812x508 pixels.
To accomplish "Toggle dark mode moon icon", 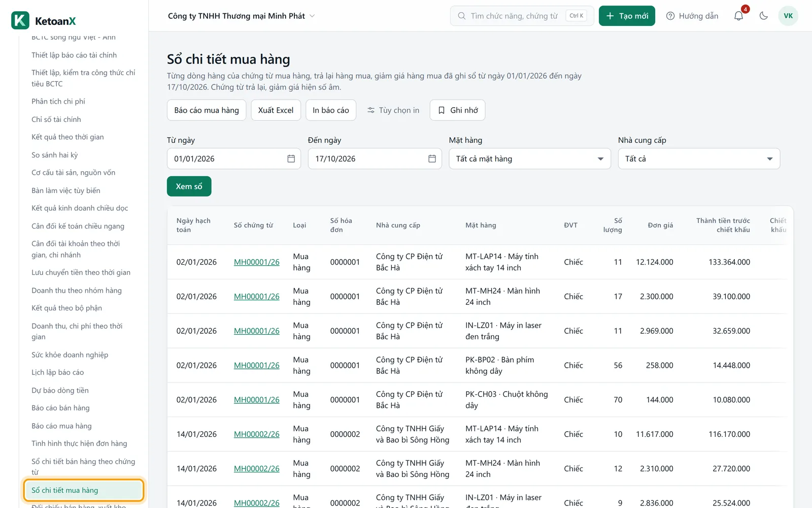I will click(x=763, y=16).
